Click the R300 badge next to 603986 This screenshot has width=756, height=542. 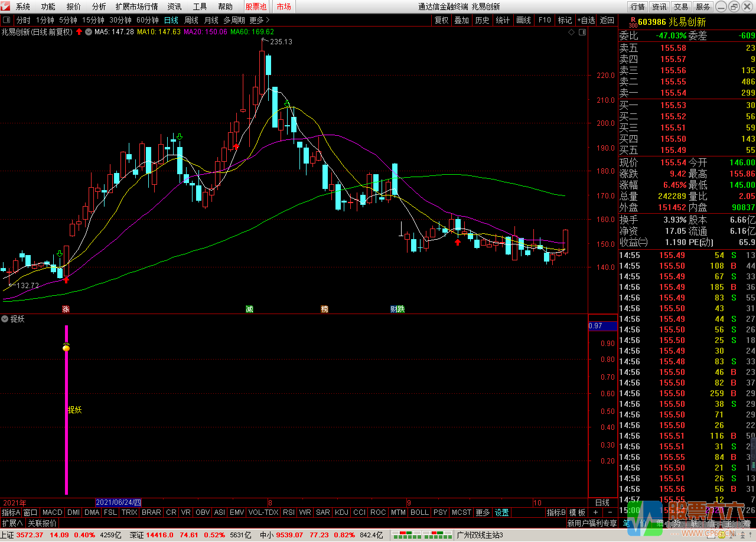click(x=633, y=22)
